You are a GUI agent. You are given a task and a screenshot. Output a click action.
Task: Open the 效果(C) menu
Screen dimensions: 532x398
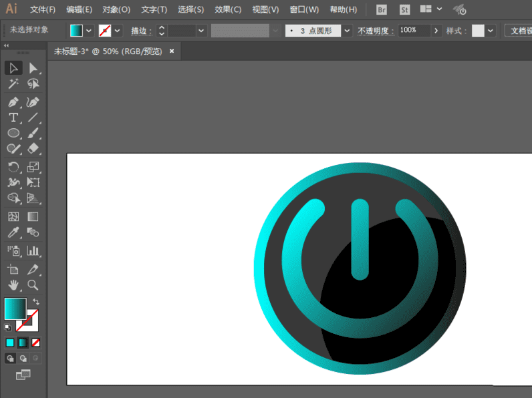point(228,10)
